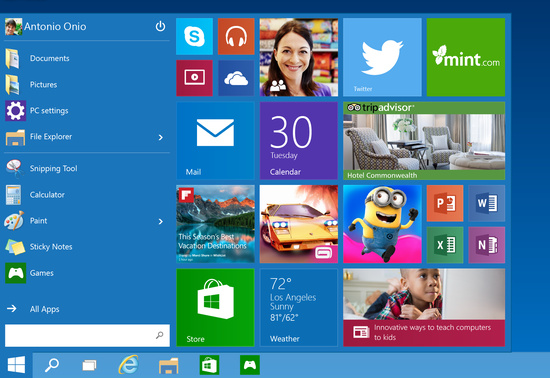Image resolution: width=550 pixels, height=378 pixels.
Task: Open the Store icon on the taskbar
Action: (x=209, y=365)
